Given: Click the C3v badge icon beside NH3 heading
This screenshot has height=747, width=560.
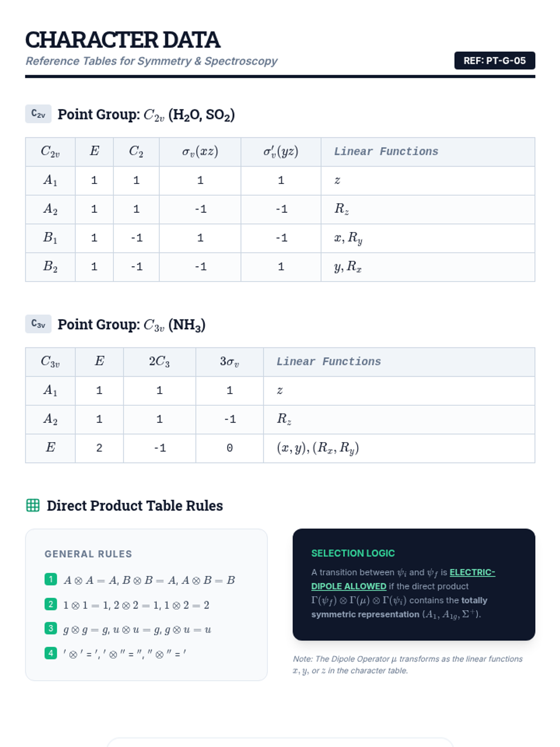Looking at the screenshot, I should pos(38,324).
